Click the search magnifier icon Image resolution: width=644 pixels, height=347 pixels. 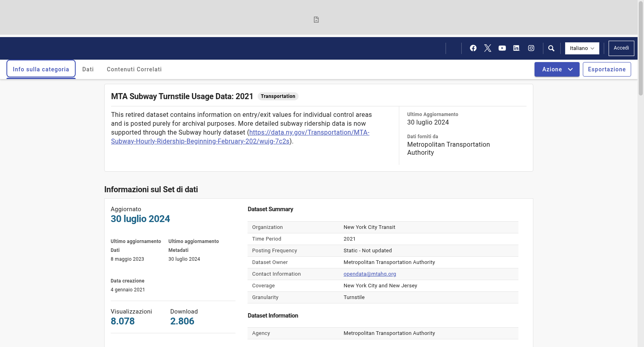pyautogui.click(x=551, y=48)
